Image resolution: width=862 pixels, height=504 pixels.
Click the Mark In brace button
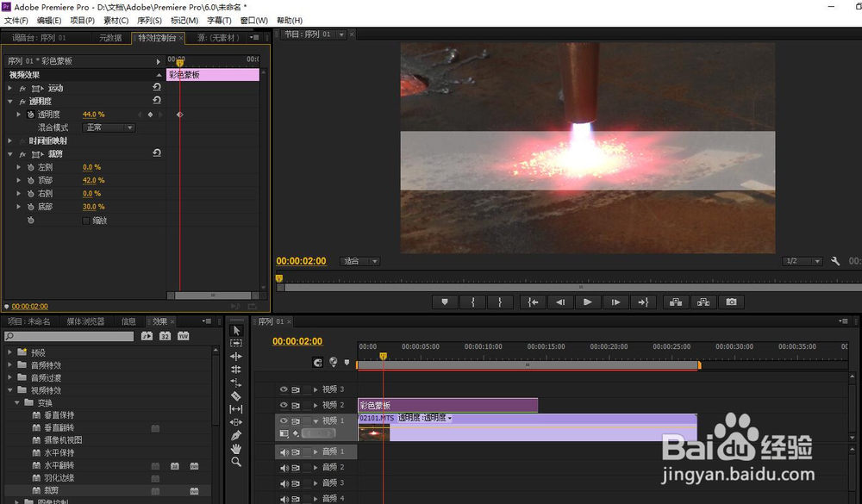[472, 302]
